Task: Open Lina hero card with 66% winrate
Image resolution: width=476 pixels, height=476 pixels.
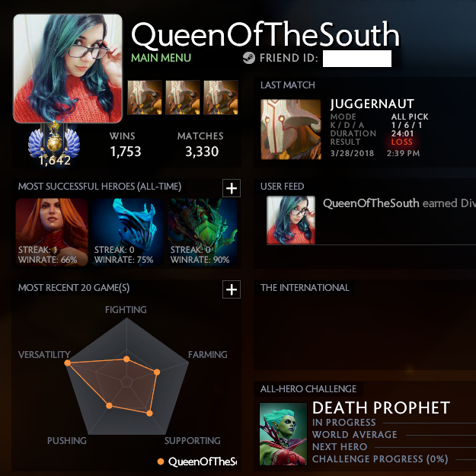Action: point(52,232)
